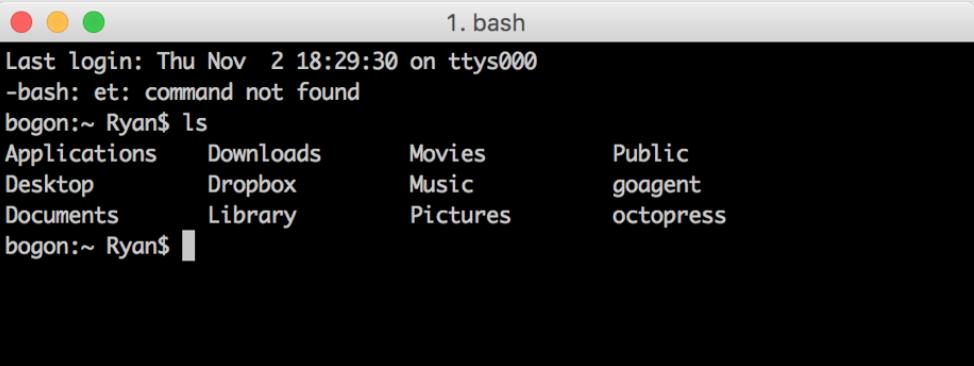Click the 'goagent' directory name
Viewport: 974px width, 366px height.
coord(657,185)
